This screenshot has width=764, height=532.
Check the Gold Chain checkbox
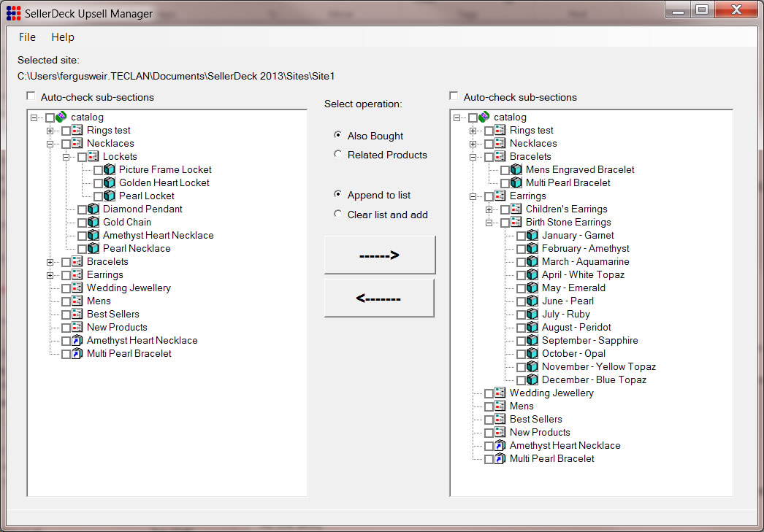tap(82, 223)
